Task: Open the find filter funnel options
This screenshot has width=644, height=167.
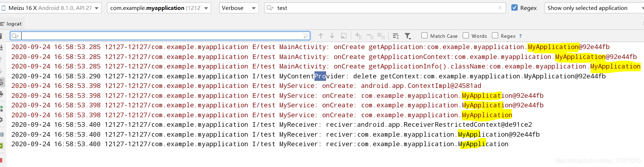Action: coord(408,36)
